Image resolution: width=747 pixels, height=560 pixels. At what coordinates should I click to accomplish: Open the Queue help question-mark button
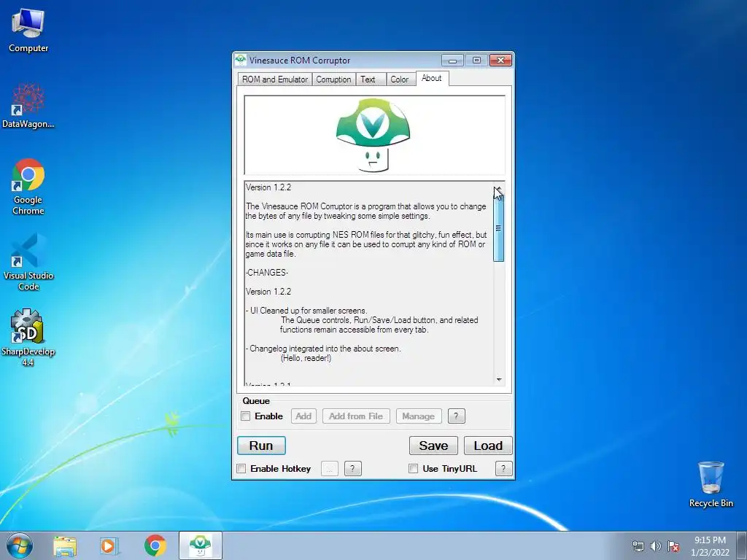pos(457,416)
